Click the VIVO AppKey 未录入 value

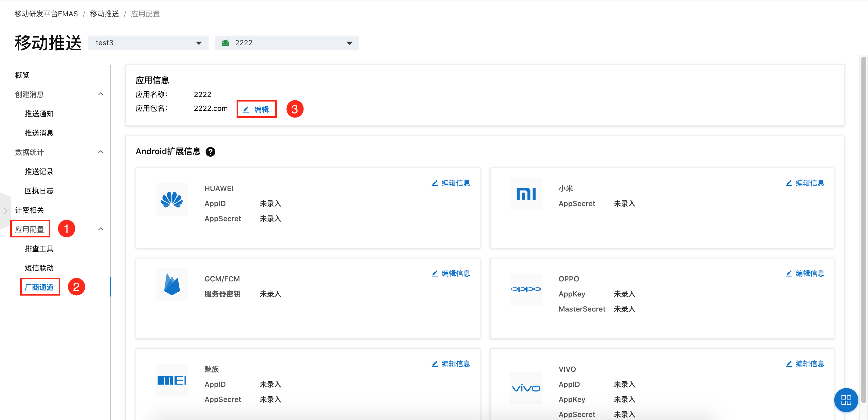[624, 400]
